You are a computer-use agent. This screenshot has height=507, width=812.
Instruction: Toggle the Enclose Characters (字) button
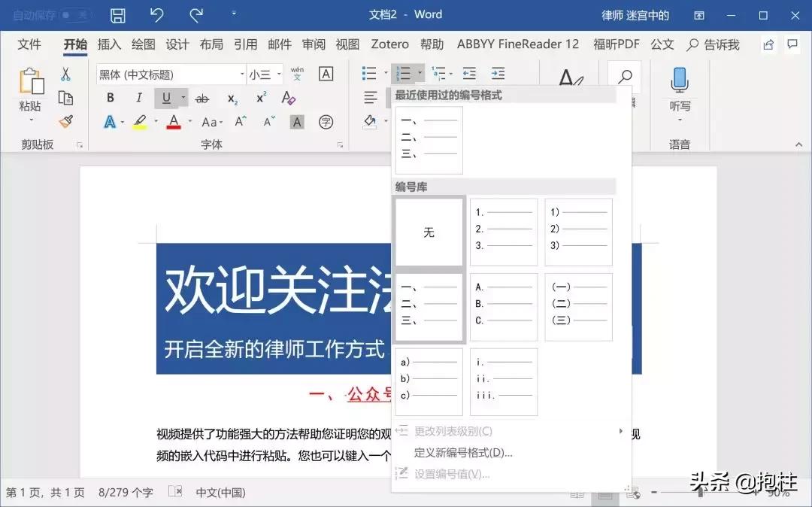(x=326, y=121)
